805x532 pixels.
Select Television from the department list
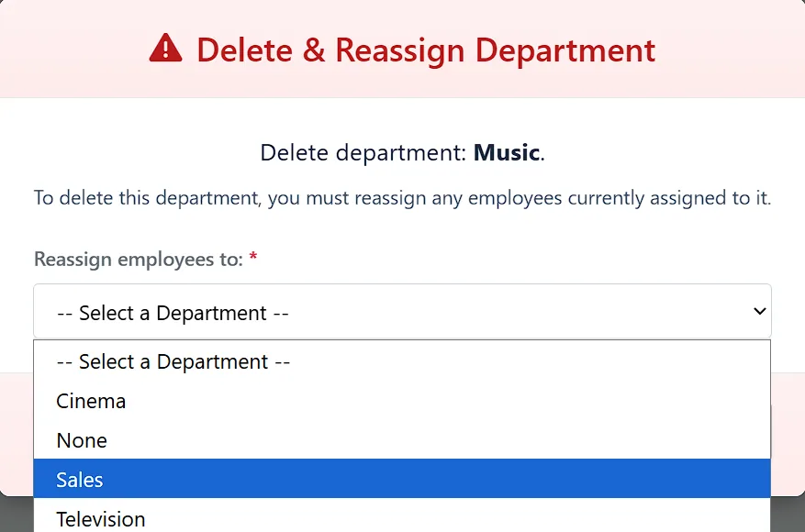[101, 518]
